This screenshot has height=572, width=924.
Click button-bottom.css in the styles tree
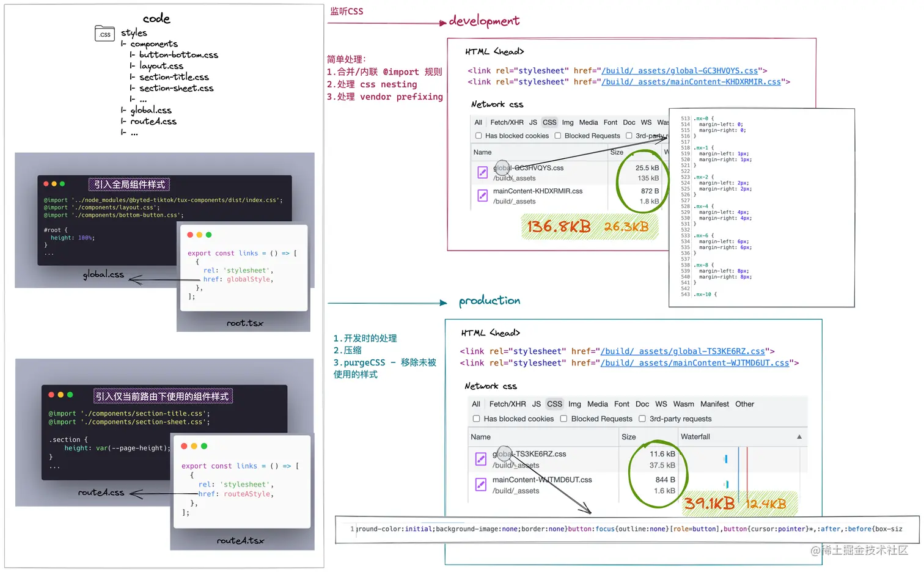(178, 55)
